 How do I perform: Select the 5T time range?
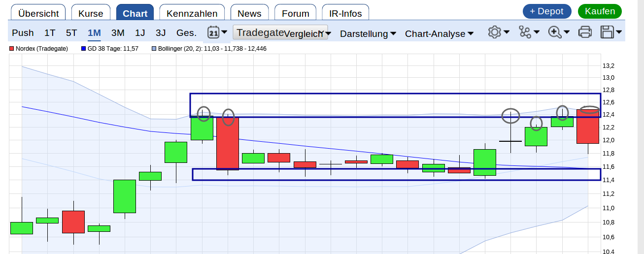click(71, 33)
